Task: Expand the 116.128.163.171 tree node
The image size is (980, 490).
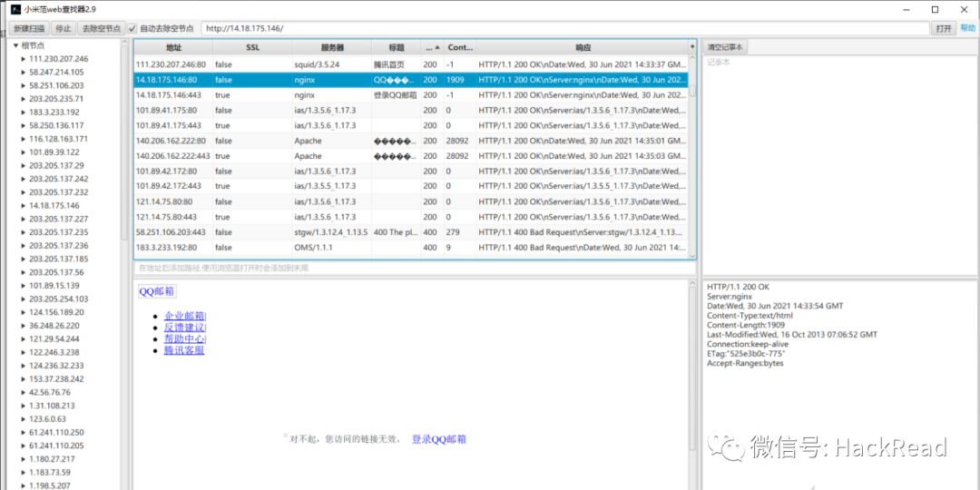Action: coord(24,139)
